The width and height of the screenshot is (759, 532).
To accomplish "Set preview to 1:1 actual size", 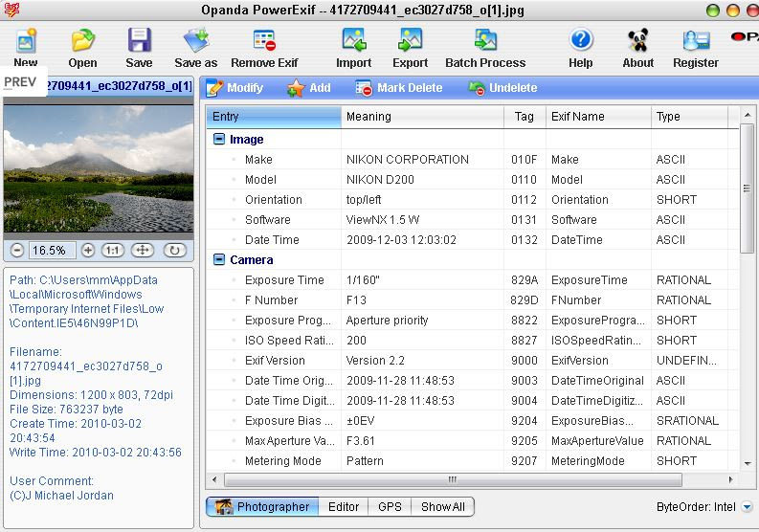I will [113, 251].
